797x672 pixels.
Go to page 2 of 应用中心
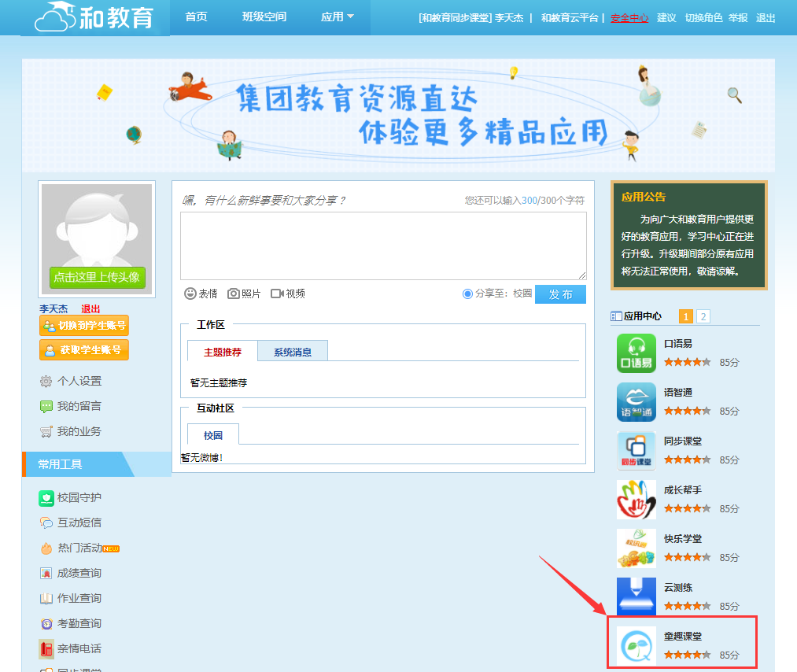(x=703, y=316)
